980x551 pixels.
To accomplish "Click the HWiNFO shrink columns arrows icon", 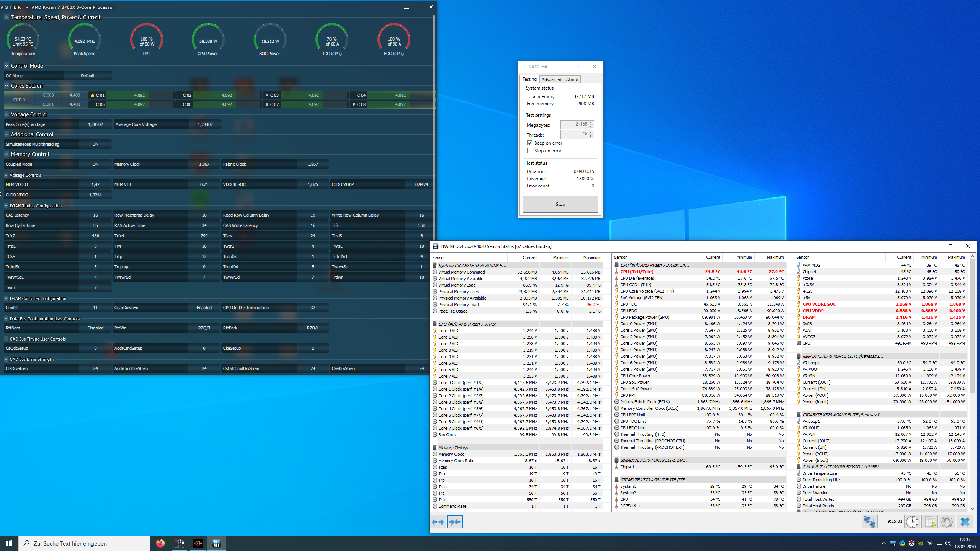I will coord(454,522).
